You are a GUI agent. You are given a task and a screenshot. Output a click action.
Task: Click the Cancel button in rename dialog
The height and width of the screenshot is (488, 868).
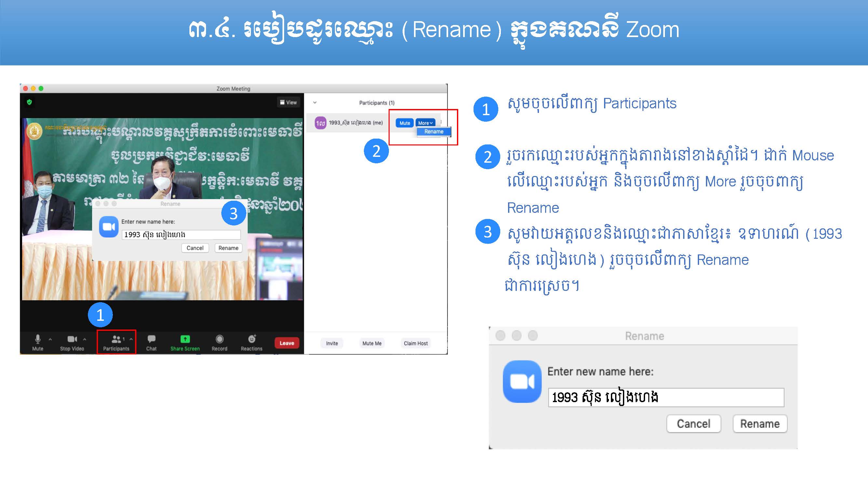click(x=195, y=248)
